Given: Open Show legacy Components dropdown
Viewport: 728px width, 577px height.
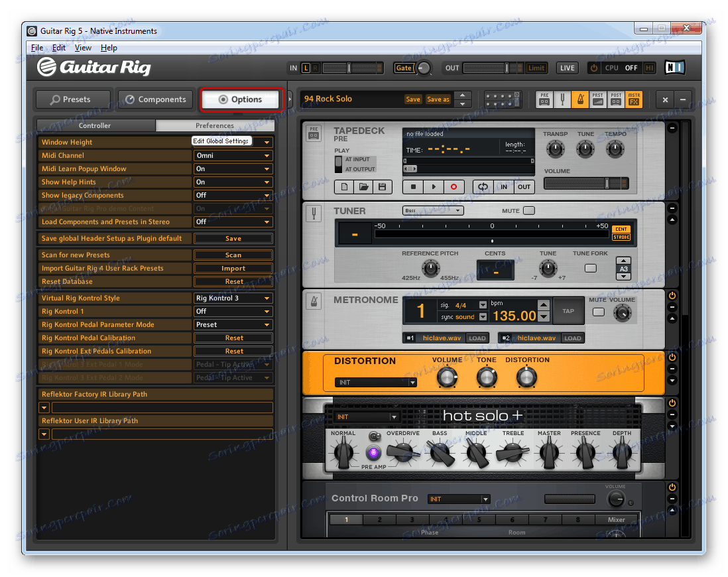Looking at the screenshot, I should [x=233, y=195].
